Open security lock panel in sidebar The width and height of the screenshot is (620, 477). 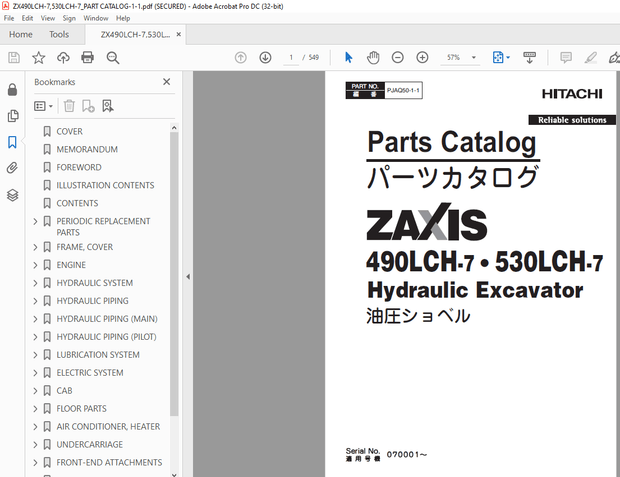tap(12, 90)
